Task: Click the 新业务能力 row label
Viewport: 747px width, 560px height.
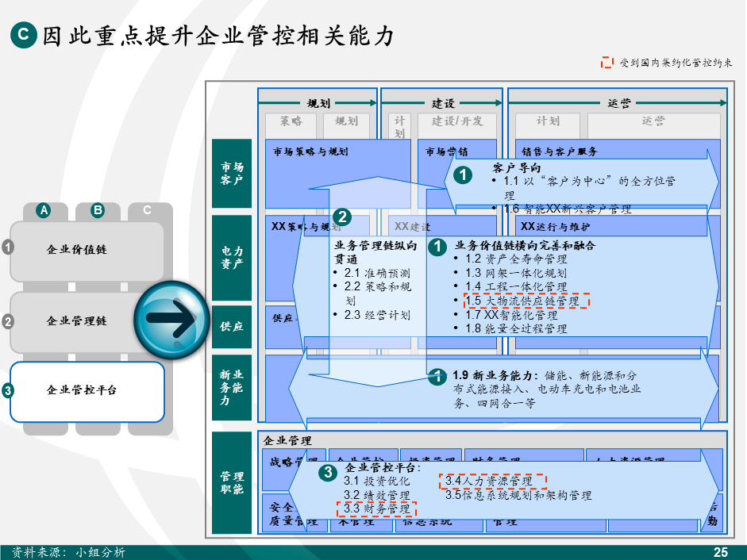Action: tap(232, 387)
